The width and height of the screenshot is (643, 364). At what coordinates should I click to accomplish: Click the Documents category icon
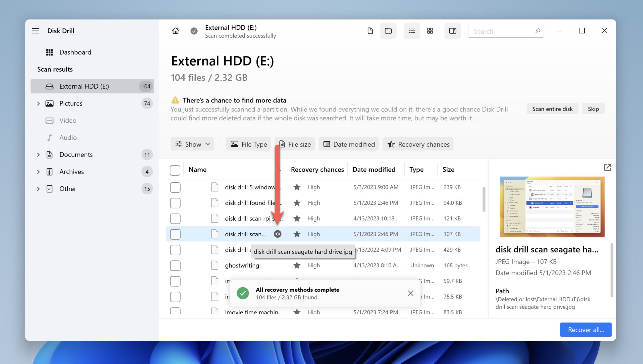click(49, 155)
